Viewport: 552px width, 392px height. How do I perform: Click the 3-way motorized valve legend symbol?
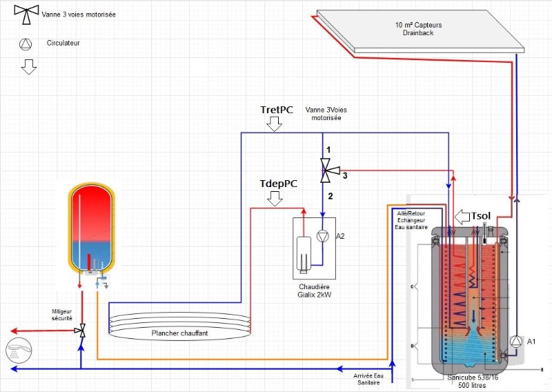(x=26, y=14)
